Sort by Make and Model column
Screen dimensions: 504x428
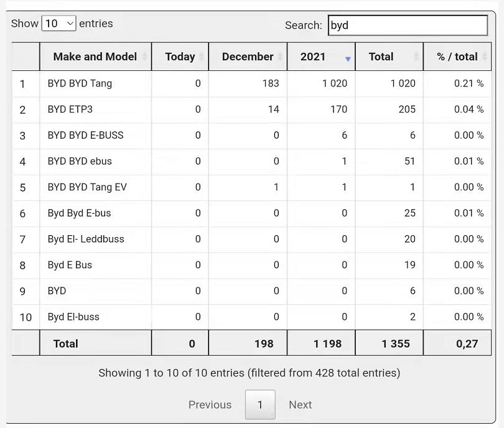tap(95, 57)
